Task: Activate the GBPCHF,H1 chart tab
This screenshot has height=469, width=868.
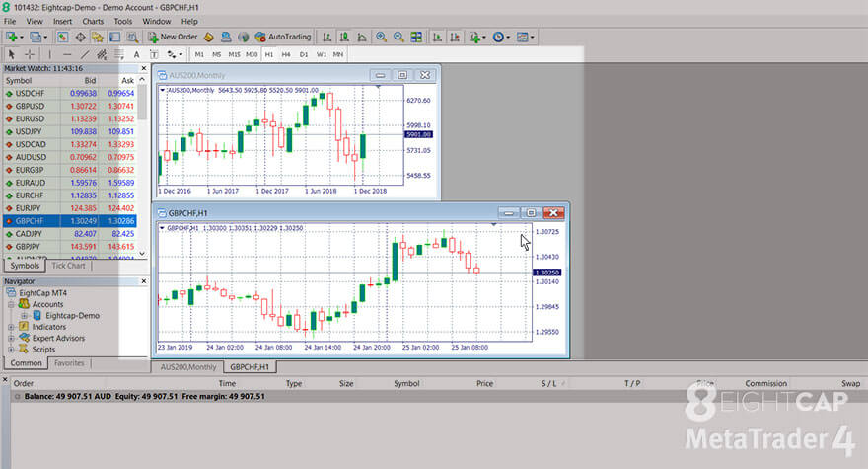Action: pyautogui.click(x=250, y=367)
